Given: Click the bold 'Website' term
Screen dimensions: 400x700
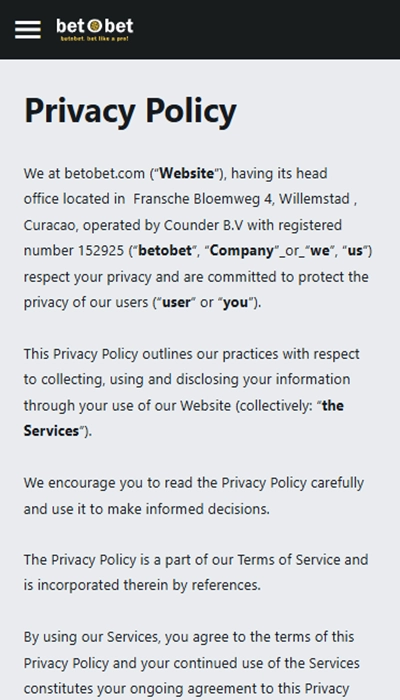Looking at the screenshot, I should [187, 173].
